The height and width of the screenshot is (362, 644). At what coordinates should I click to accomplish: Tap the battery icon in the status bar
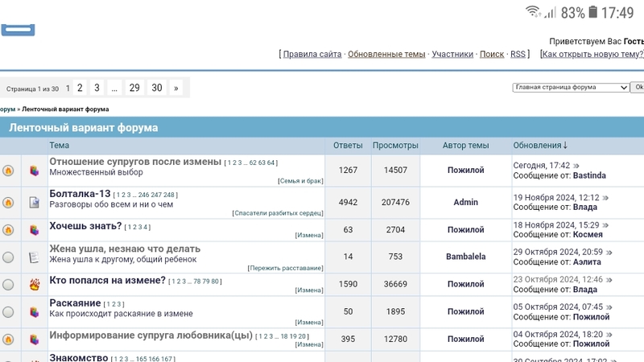[593, 12]
